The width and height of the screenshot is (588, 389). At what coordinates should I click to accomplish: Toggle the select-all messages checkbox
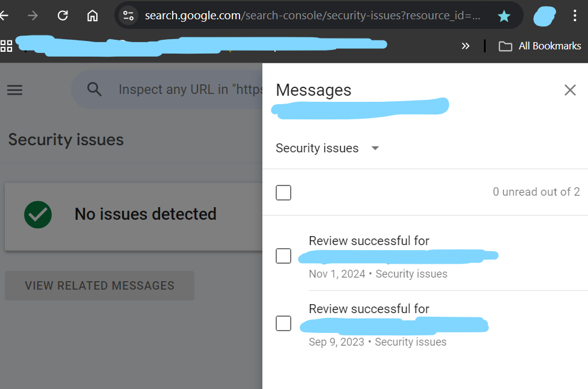pyautogui.click(x=283, y=193)
